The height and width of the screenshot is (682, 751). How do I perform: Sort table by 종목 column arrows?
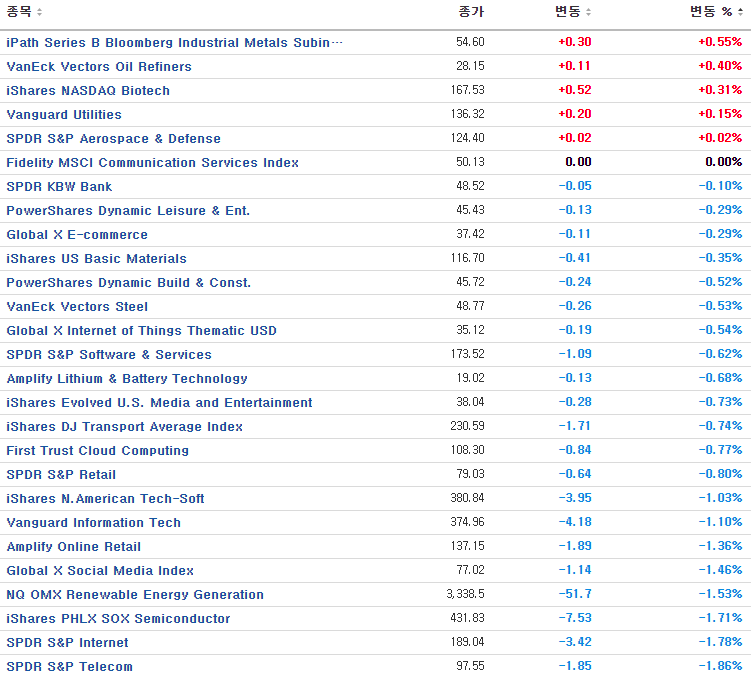39,12
